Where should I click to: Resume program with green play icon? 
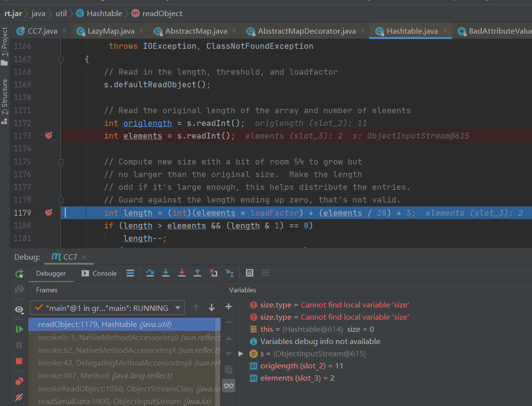(x=20, y=329)
